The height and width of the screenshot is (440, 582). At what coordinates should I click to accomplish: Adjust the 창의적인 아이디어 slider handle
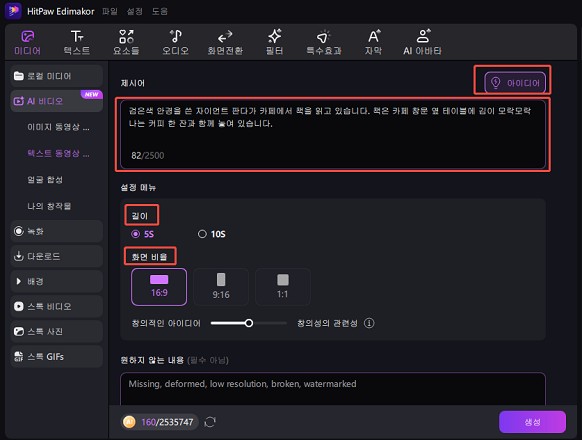point(249,323)
